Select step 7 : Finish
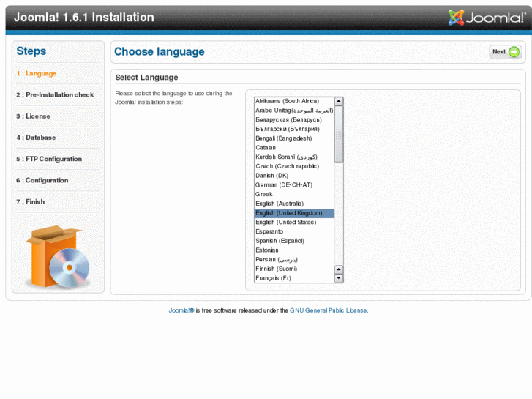Image resolution: width=532 pixels, height=399 pixels. [31, 202]
